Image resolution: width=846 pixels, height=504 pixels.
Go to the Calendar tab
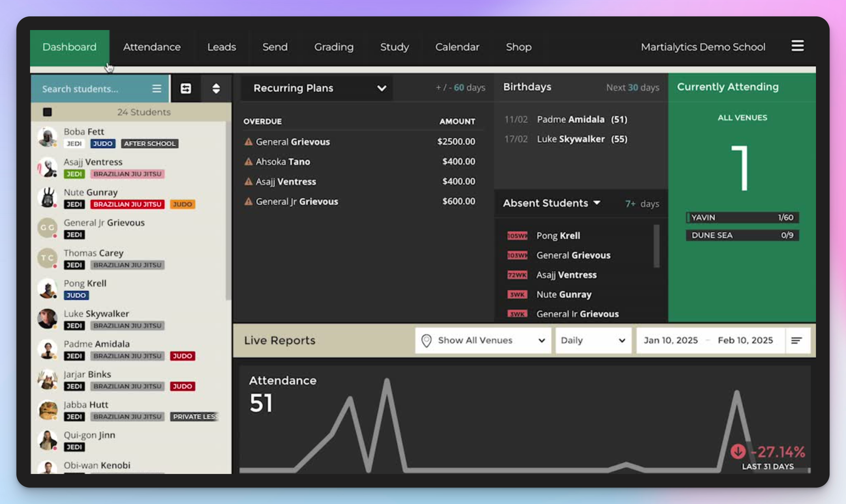coord(457,47)
